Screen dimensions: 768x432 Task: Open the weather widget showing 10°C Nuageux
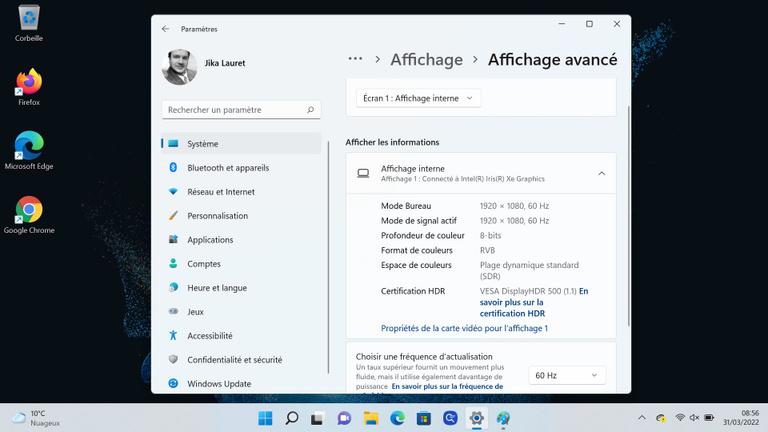tap(36, 418)
